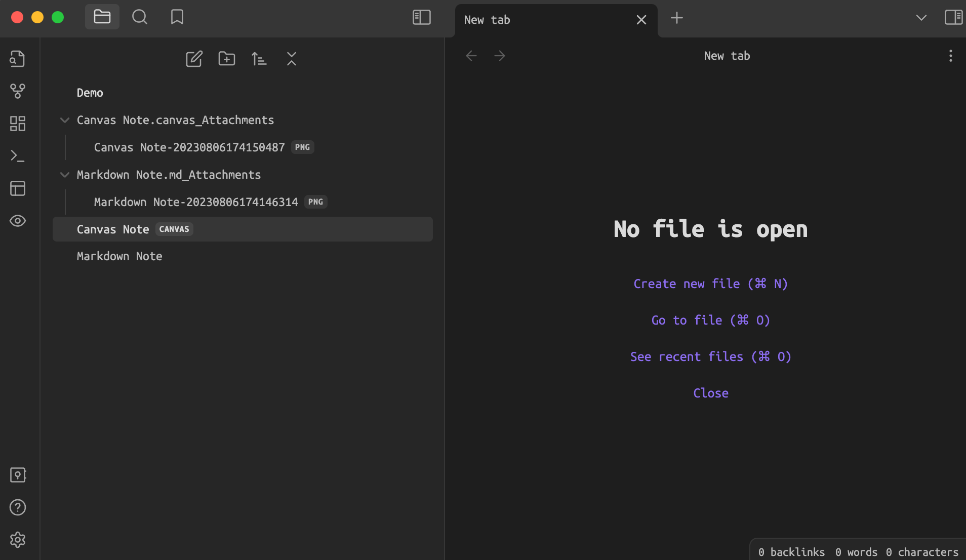Create a new canvas from ribbon icon

[18, 124]
